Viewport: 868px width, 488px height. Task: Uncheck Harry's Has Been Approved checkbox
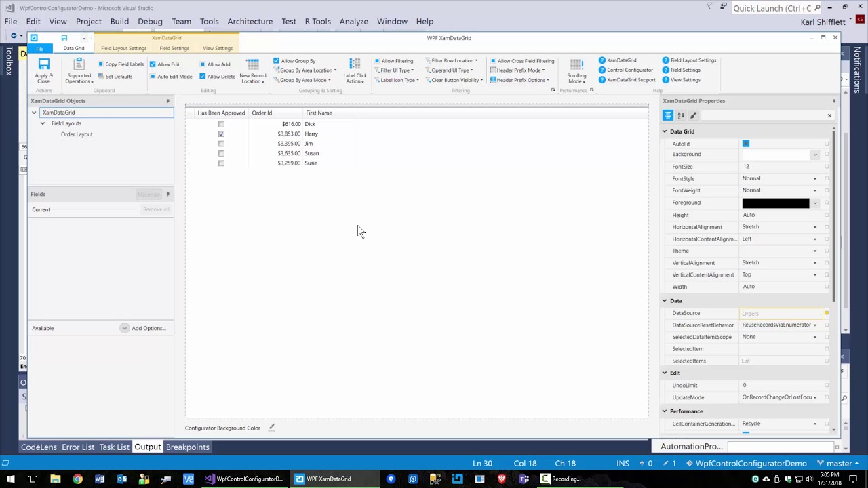(x=221, y=134)
